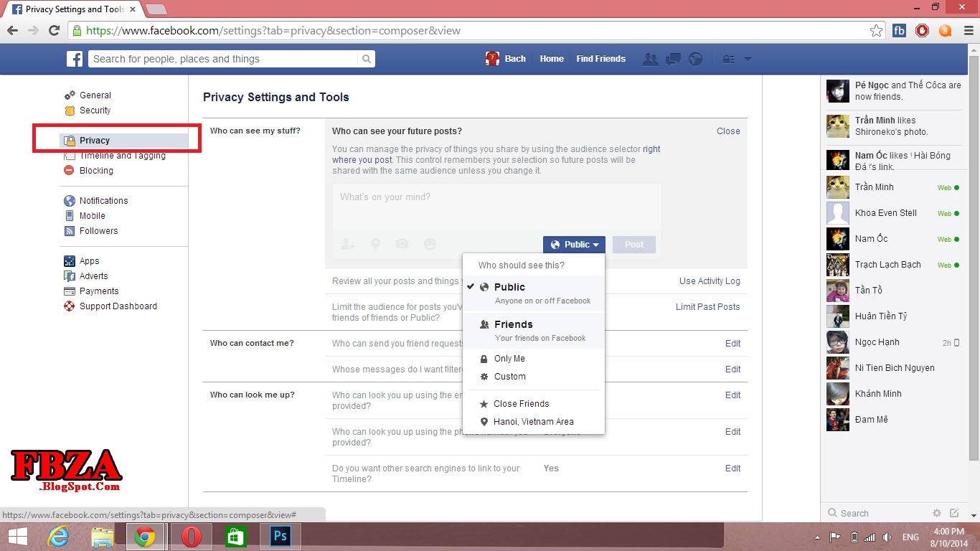Image resolution: width=980 pixels, height=551 pixels.
Task: Choose Hanoi, Vietnam Area audience option
Action: tap(534, 422)
